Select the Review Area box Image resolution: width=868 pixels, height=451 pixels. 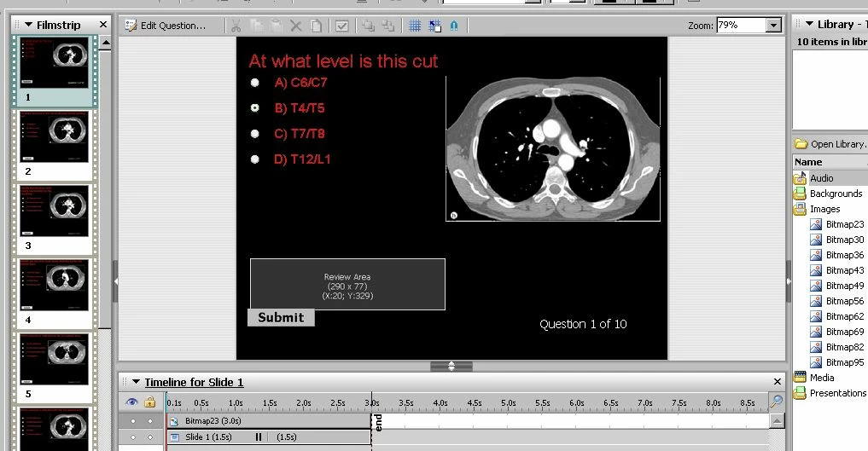tap(347, 284)
